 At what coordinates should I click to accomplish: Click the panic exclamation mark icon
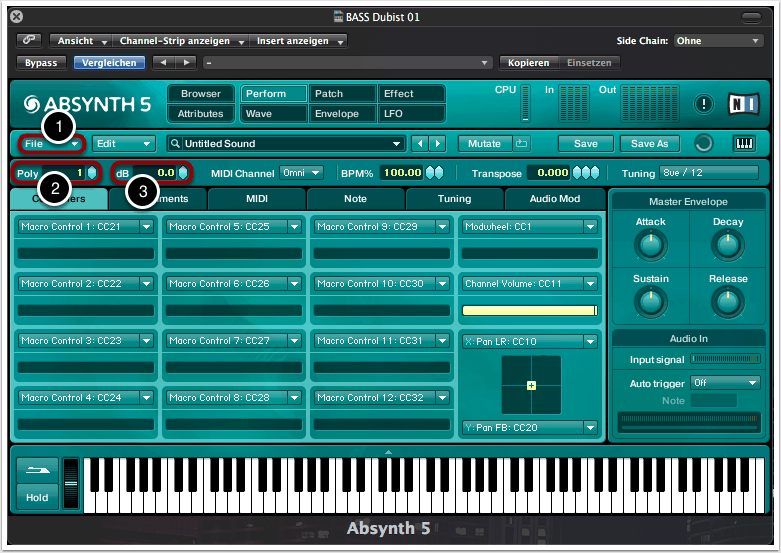pos(704,104)
